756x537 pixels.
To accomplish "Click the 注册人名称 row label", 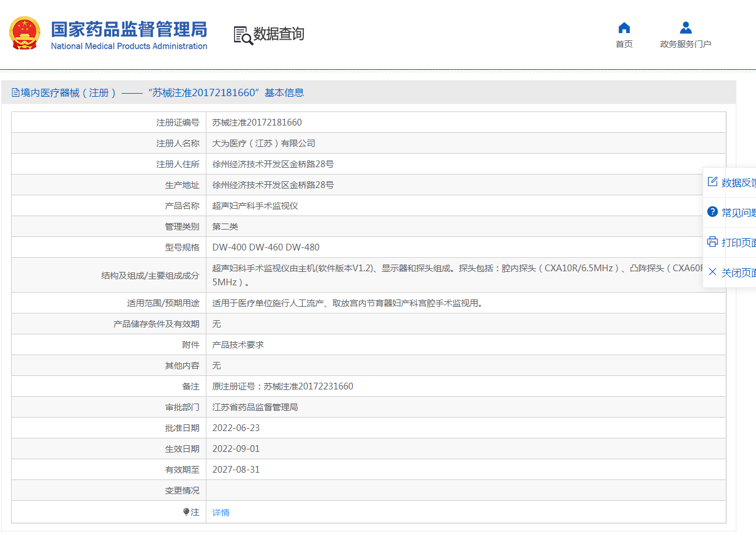I will pyautogui.click(x=178, y=143).
